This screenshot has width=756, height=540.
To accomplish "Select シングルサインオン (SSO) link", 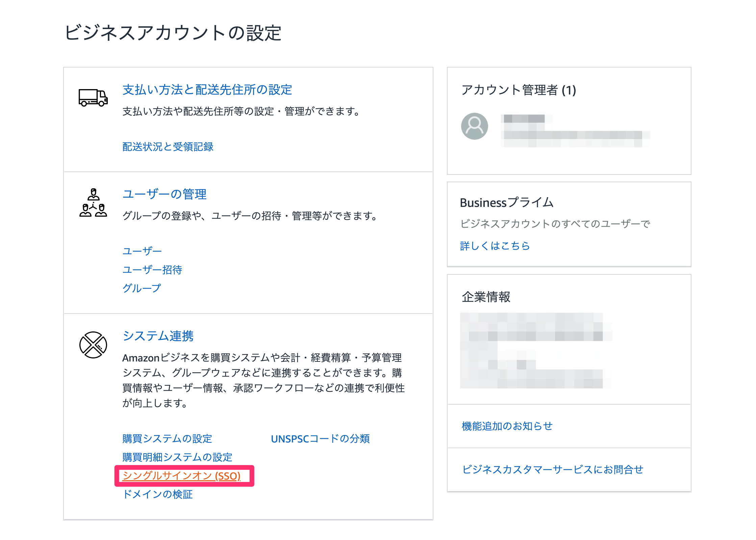I will pyautogui.click(x=181, y=476).
